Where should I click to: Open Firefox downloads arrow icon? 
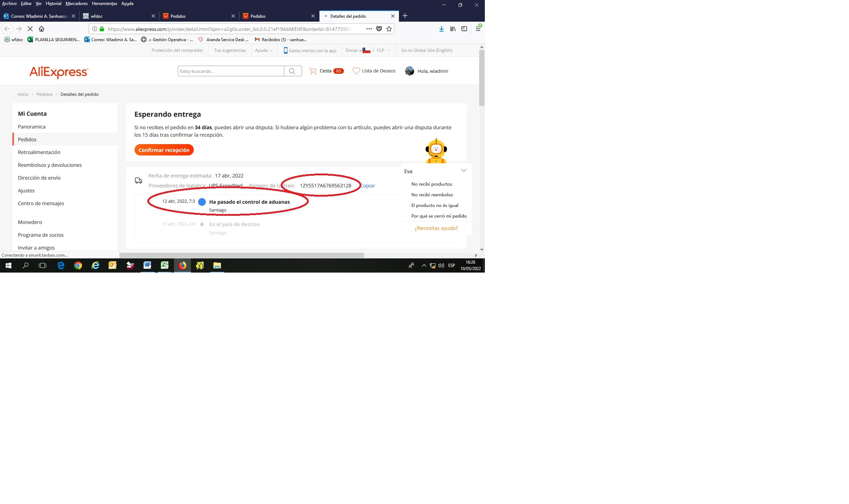441,29
